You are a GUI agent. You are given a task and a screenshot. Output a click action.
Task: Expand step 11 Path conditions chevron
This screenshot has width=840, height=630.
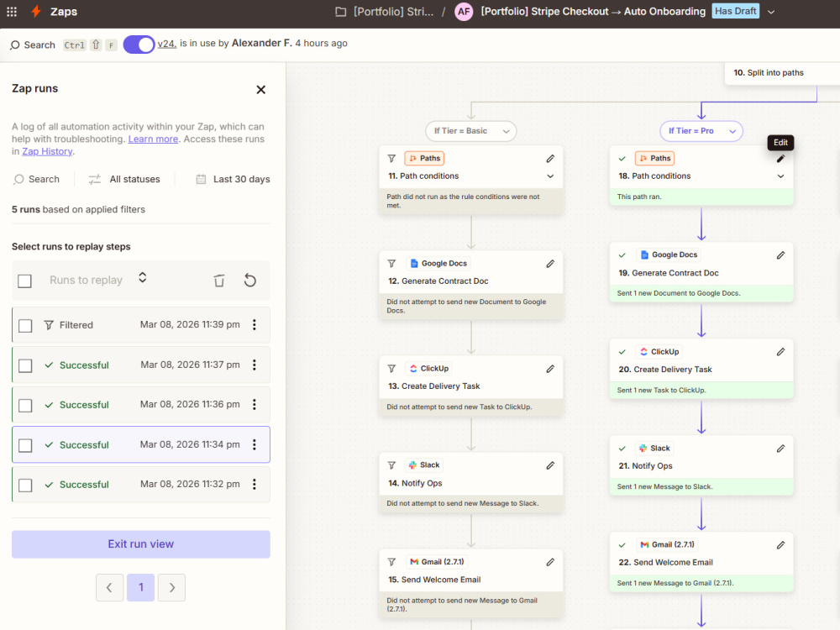(550, 176)
